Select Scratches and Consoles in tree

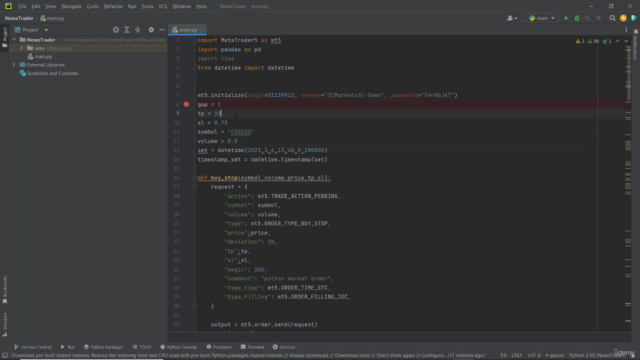point(49,73)
